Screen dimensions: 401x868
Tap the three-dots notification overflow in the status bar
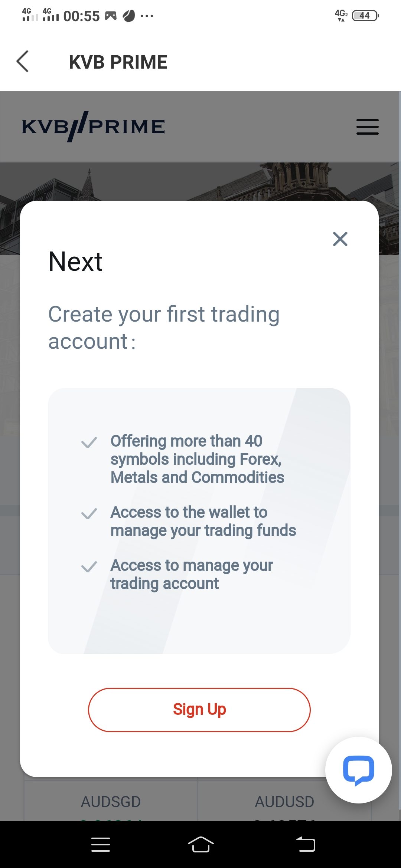[147, 16]
